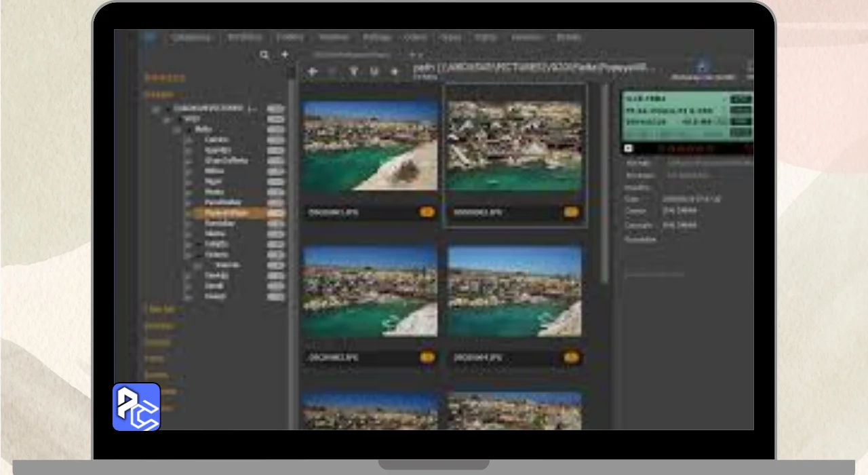Click the last icon in the thumbnail toolbar

point(395,71)
